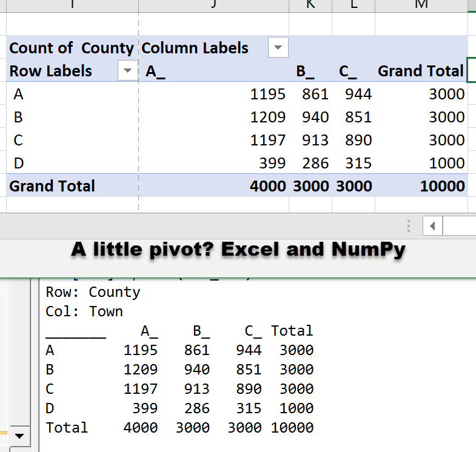Click the scroll-down arrow in the lower panel
Image resolution: width=476 pixels, height=452 pixels.
(x=19, y=436)
